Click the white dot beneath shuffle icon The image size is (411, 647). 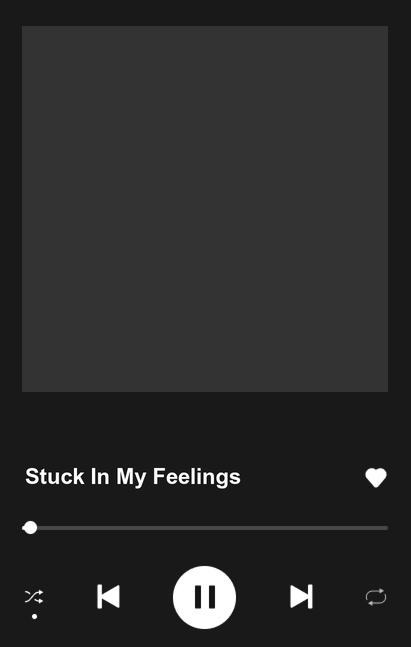click(35, 616)
